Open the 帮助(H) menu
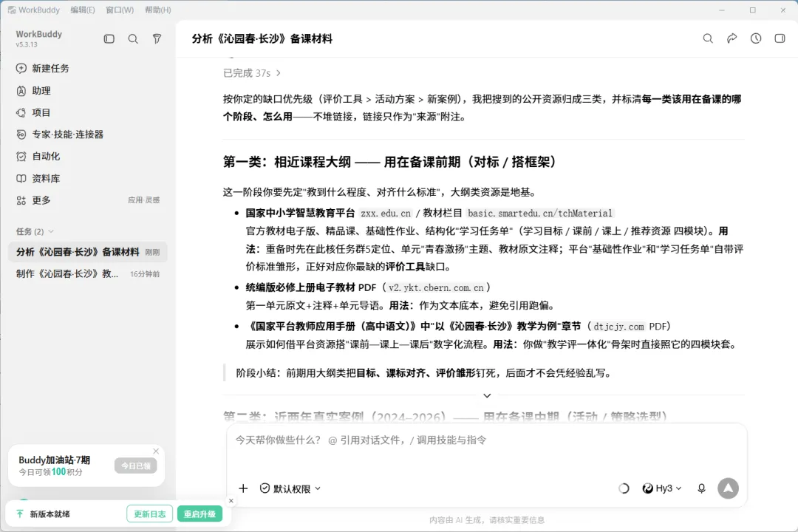Viewport: 798px width, 532px height. 158,10
